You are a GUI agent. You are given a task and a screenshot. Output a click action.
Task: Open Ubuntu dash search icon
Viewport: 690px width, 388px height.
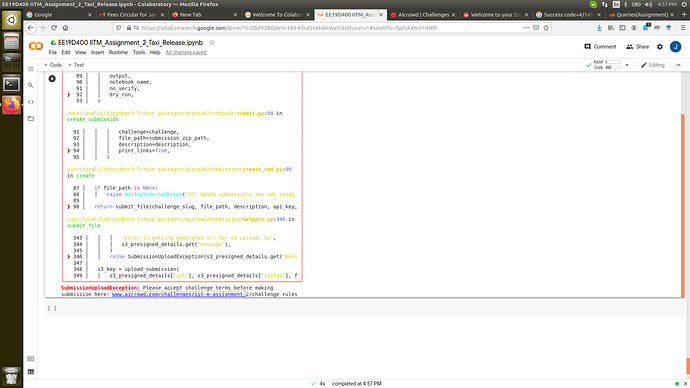click(11, 20)
